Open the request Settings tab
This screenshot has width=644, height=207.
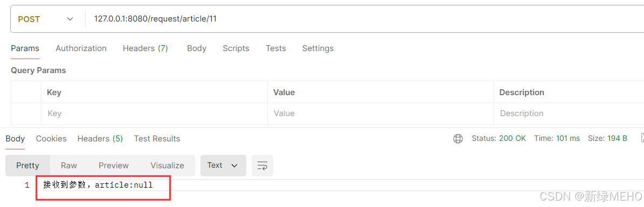tap(318, 48)
